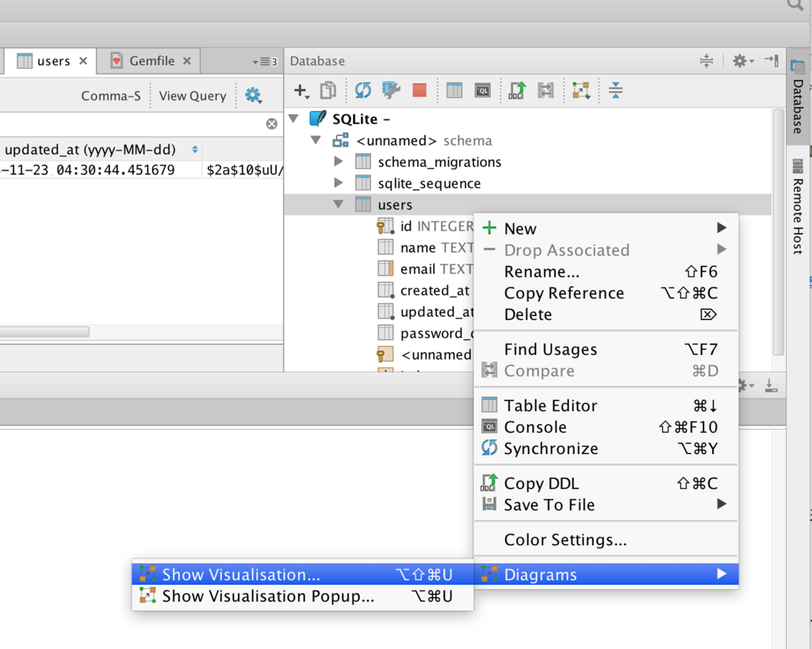This screenshot has width=812, height=649.
Task: Click the synchronize refresh icon in Database toolbar
Action: 362,90
